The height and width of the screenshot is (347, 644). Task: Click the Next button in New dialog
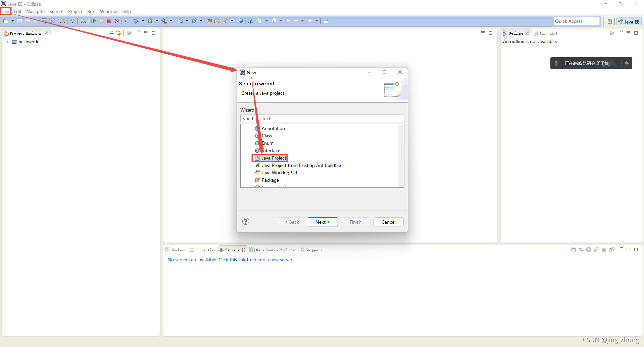[x=323, y=222]
